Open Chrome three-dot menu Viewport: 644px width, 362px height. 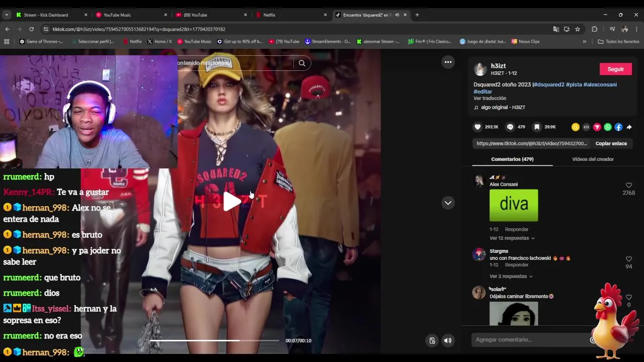tap(636, 29)
